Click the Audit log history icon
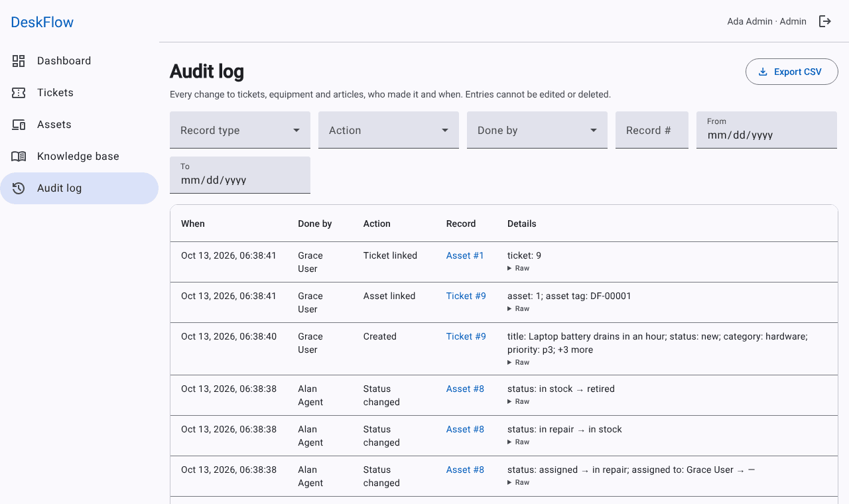The image size is (849, 504). click(19, 188)
